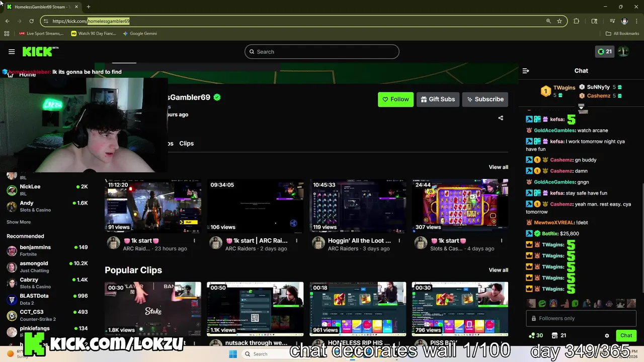Open Andy's Slots & Casino channel
644x362 pixels.
click(47, 206)
